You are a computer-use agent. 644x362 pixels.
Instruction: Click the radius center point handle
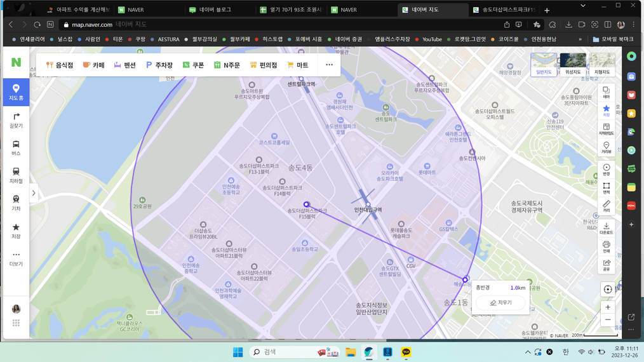(306, 204)
